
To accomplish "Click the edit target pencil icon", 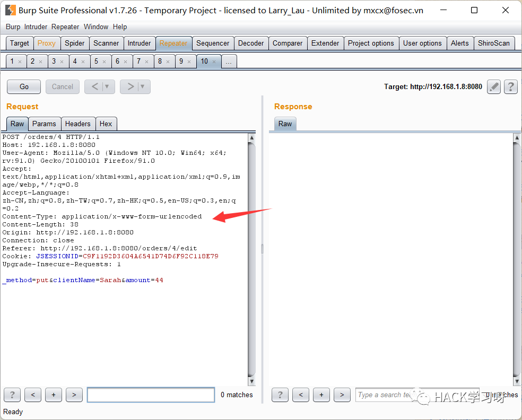I will [494, 87].
